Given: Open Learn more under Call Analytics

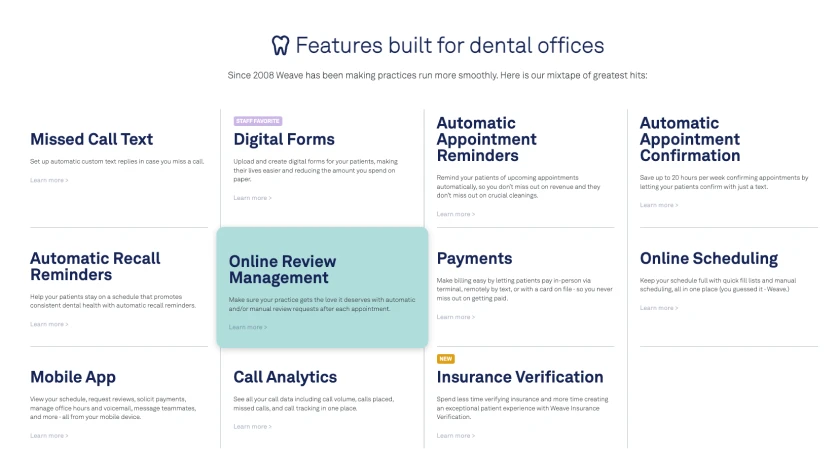Looking at the screenshot, I should [253, 427].
